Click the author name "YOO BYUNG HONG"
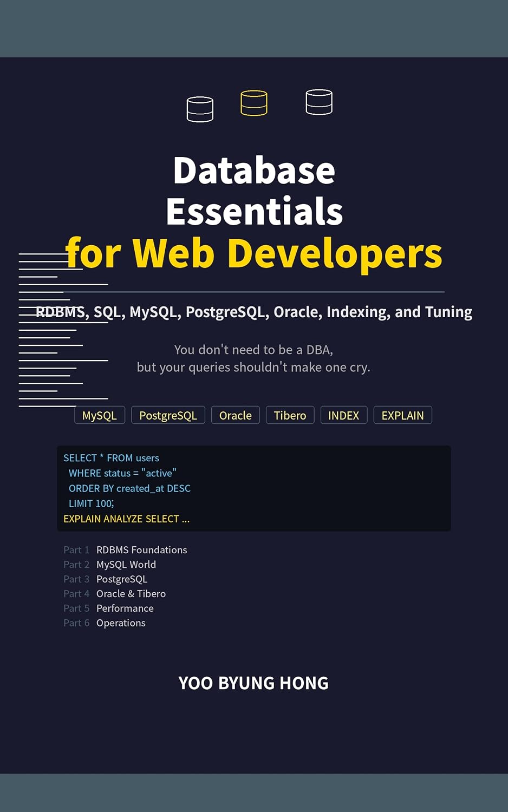The image size is (508, 812). click(253, 683)
